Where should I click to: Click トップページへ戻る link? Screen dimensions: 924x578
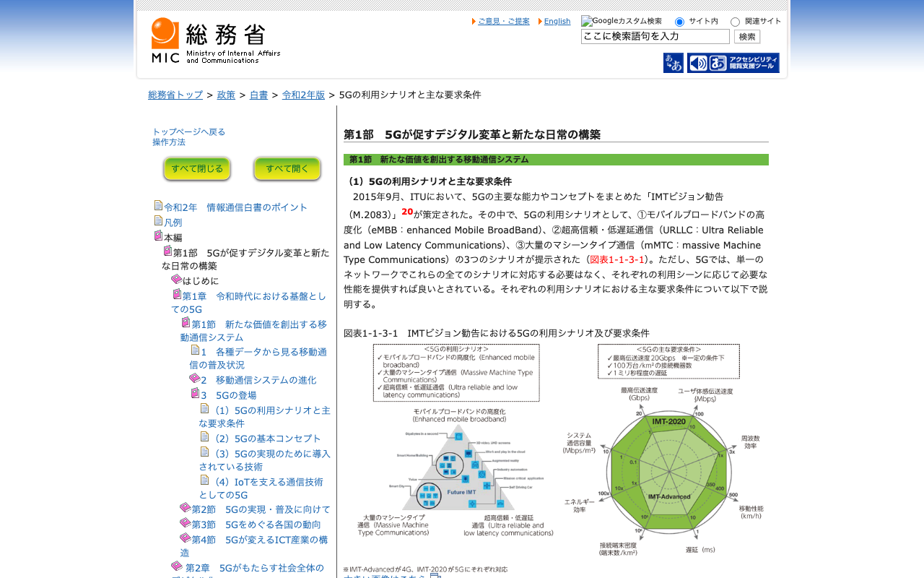189,131
